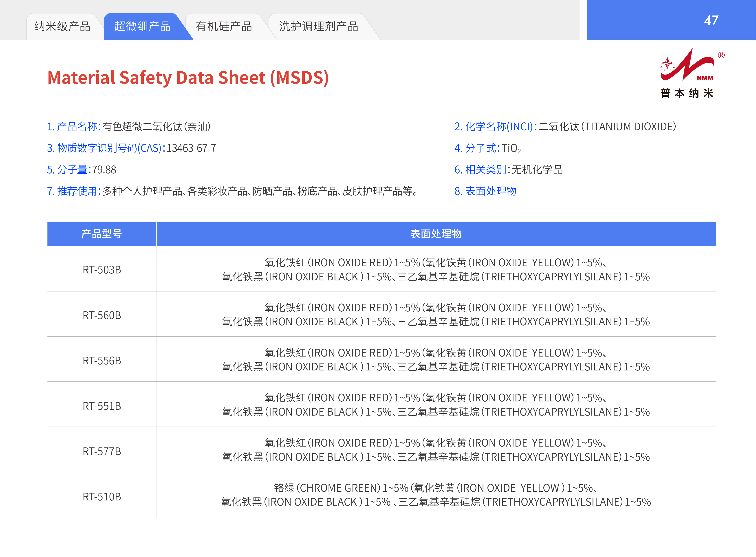Image resolution: width=756 pixels, height=557 pixels.
Task: Click the 产品型号 column header
Action: tap(101, 234)
